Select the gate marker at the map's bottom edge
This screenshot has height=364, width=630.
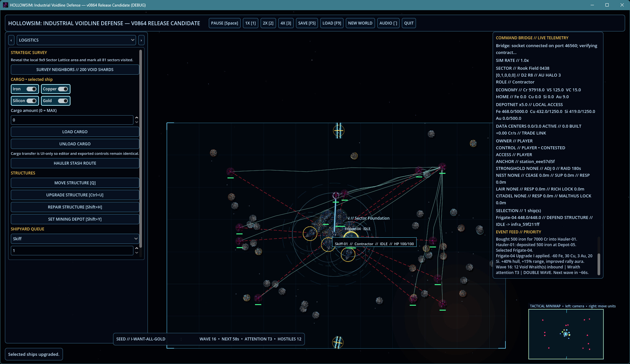pyautogui.click(x=338, y=342)
